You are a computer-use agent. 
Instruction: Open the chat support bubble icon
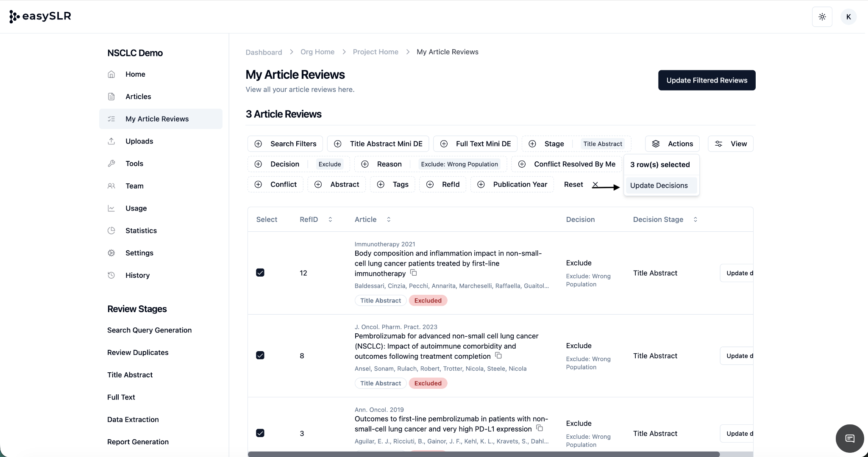[x=849, y=438]
